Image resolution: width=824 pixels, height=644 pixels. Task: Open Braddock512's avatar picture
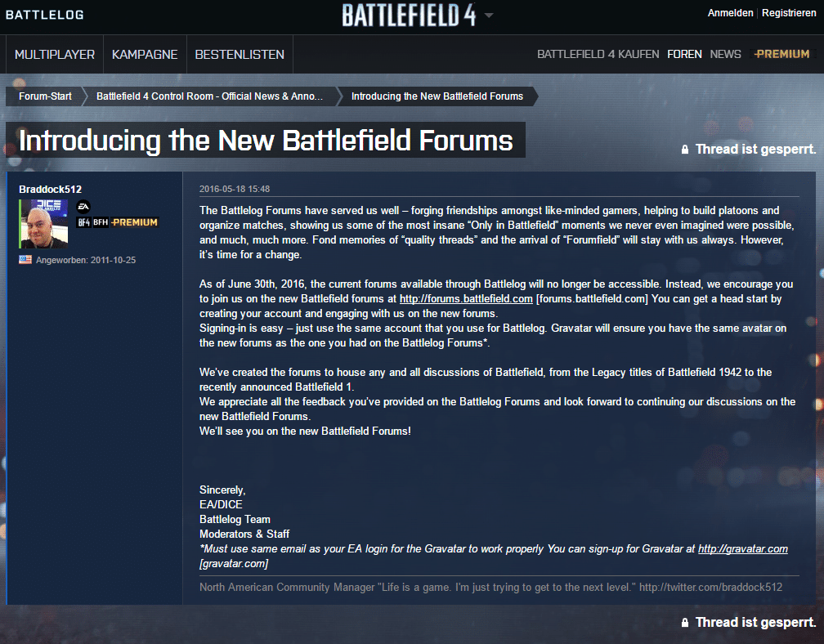(44, 224)
